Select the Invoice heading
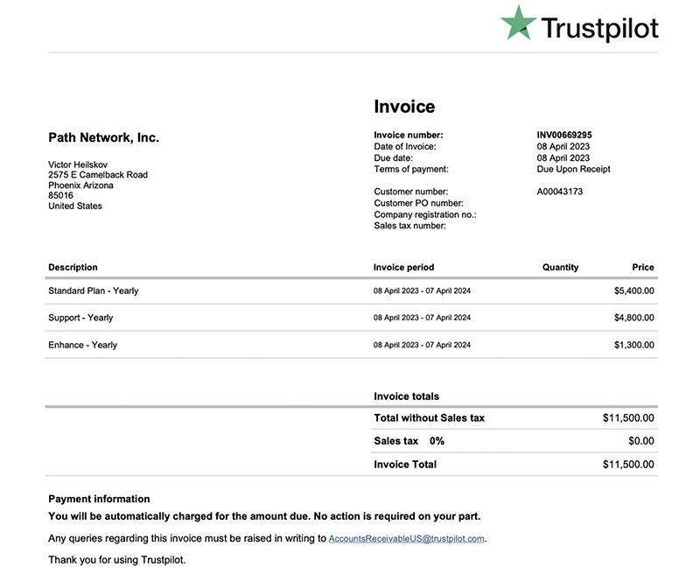 pyautogui.click(x=404, y=106)
